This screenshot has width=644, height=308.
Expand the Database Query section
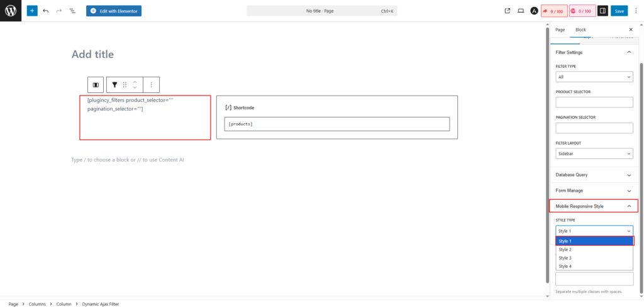point(594,175)
